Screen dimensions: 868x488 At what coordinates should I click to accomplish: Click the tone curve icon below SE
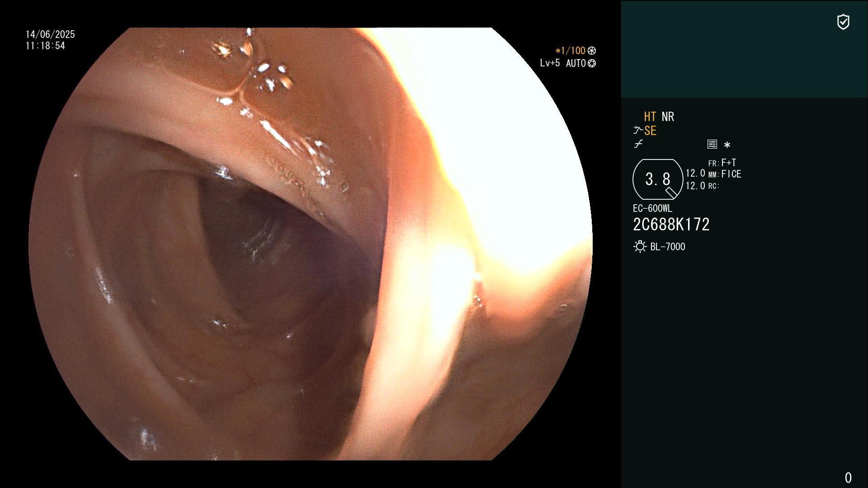[638, 144]
